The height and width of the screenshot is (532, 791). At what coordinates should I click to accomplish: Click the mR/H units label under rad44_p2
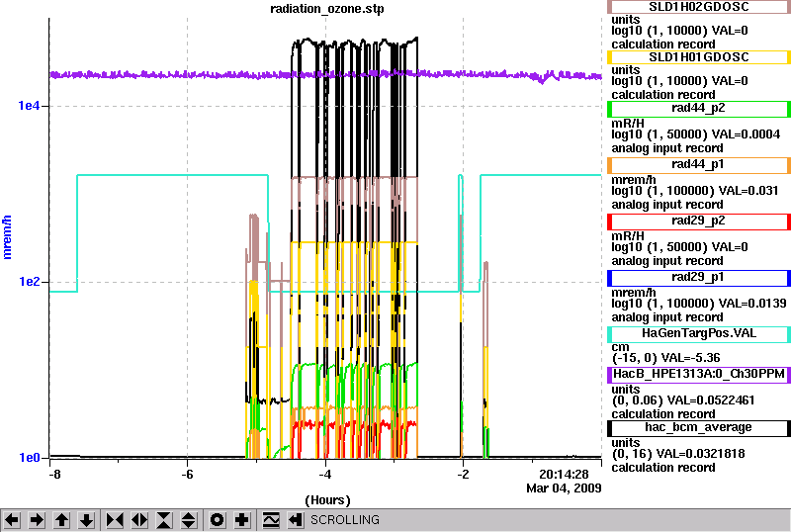point(628,124)
